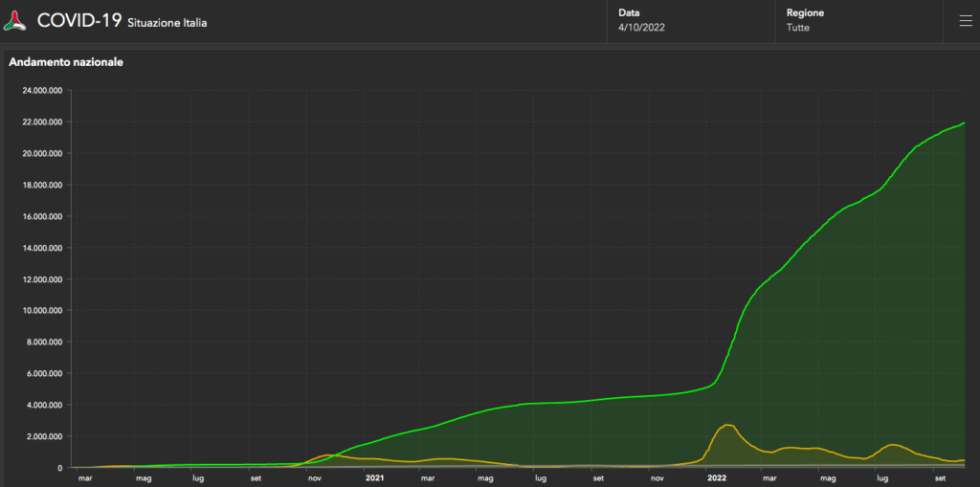Click the 24.000.000 y-axis label
The height and width of the screenshot is (487, 980).
click(x=36, y=91)
